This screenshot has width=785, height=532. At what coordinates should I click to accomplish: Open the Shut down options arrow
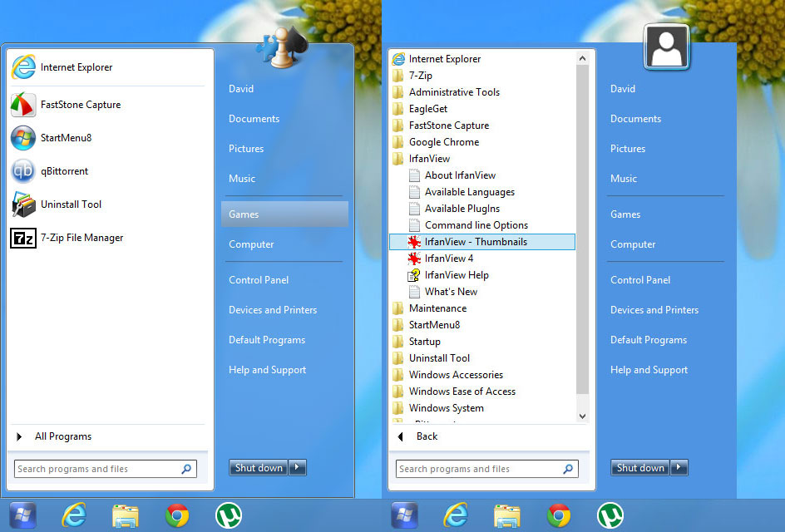pos(298,467)
